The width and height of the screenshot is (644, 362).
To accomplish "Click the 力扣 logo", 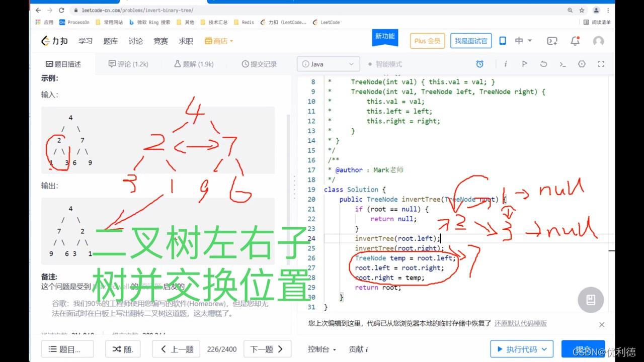I will click(54, 41).
